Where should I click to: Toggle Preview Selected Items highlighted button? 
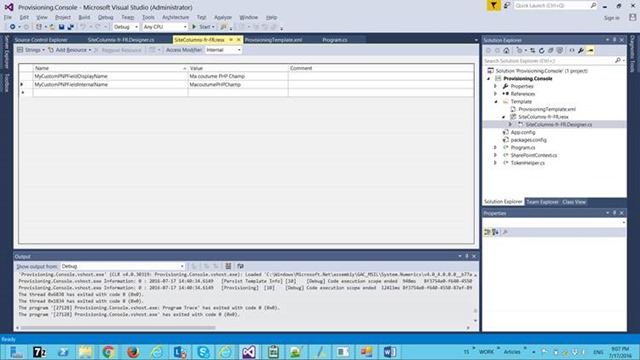coord(590,51)
